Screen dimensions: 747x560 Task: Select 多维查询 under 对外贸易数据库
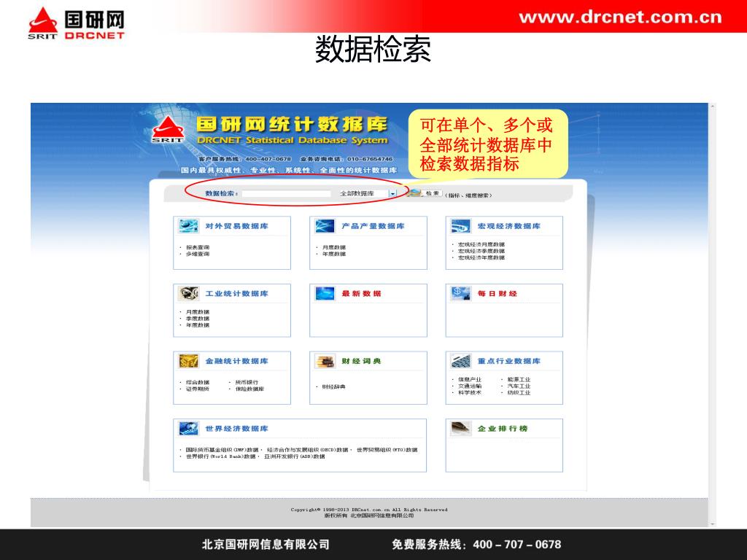[x=197, y=254]
